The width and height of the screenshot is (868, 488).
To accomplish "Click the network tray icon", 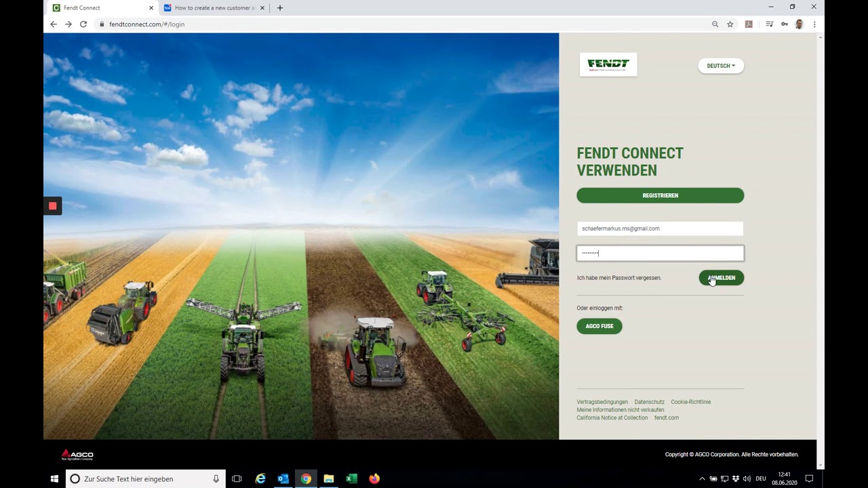I will (725, 479).
